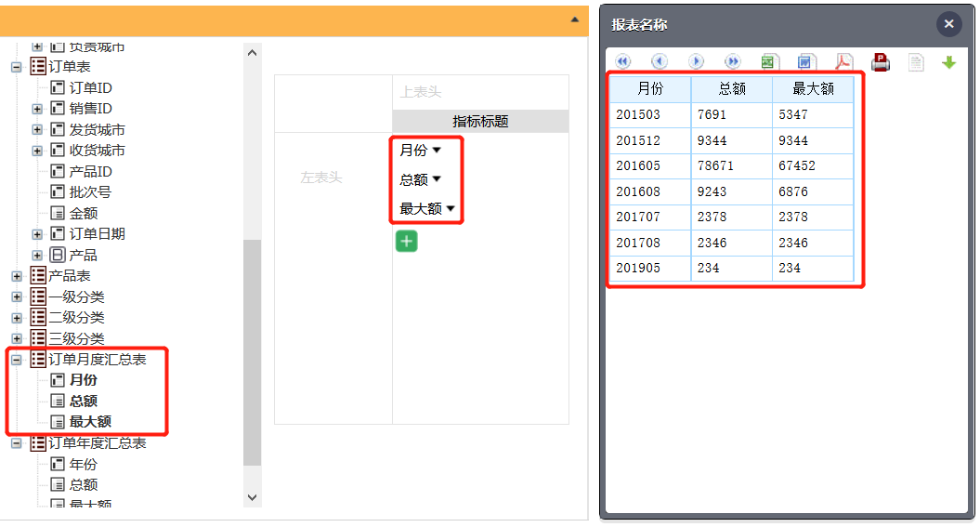Viewport: 980px width, 527px height.
Task: Click the measure icon beside 金额
Action: [58, 213]
